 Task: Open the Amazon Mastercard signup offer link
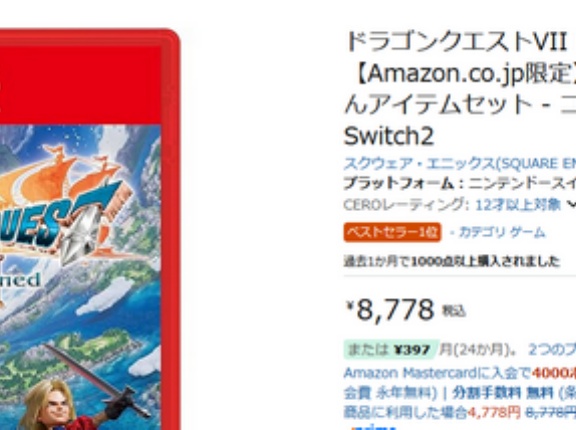[460, 373]
